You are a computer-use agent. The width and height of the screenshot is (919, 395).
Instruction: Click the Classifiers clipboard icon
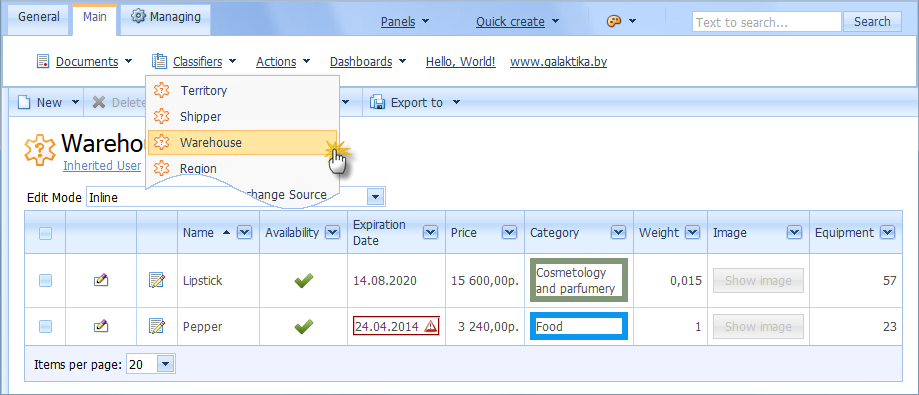click(159, 61)
